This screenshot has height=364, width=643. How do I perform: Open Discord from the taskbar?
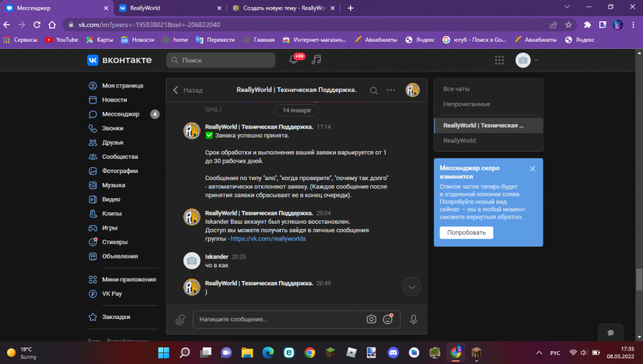coord(393,352)
